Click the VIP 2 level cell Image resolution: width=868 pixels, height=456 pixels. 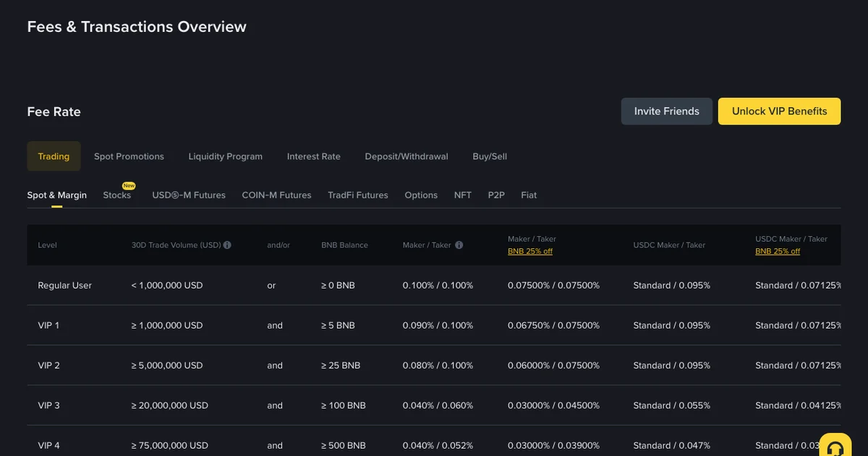48,366
